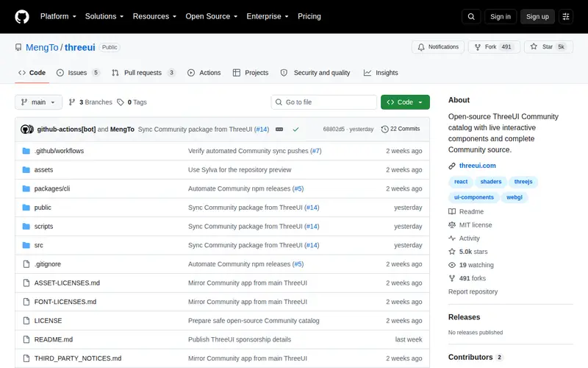View the green check status of the commit
Viewport: 588px width, 368px height.
[x=296, y=130]
